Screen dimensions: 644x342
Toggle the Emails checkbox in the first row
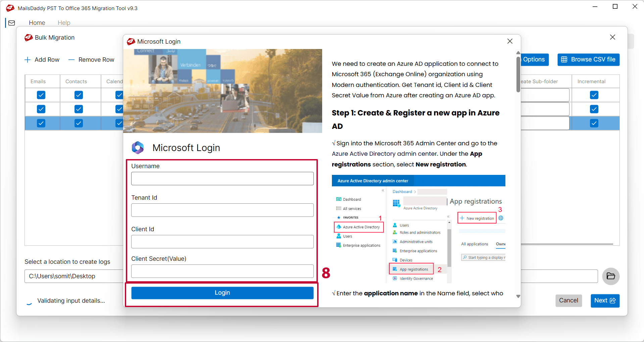point(41,95)
